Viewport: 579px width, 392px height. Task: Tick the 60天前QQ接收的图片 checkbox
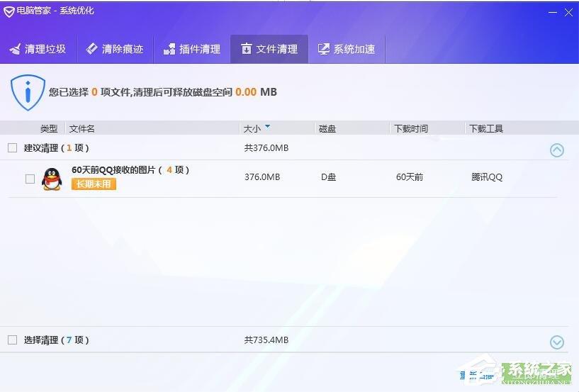30,179
